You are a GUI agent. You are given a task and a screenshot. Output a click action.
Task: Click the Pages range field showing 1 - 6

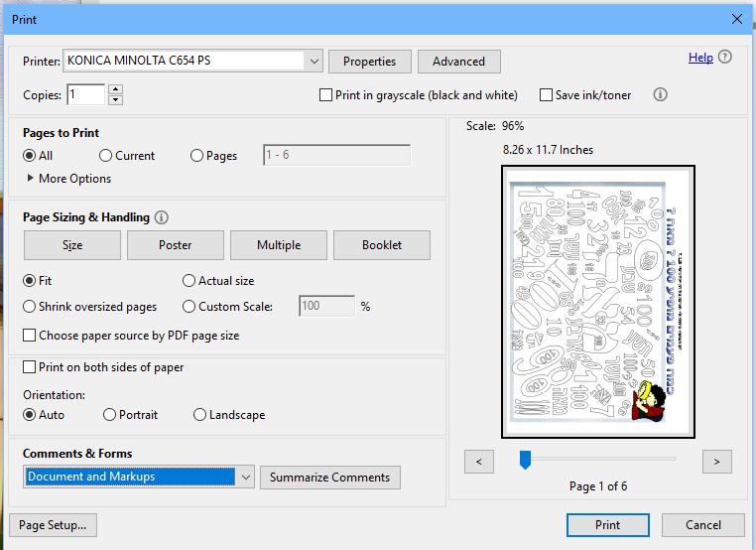[337, 155]
